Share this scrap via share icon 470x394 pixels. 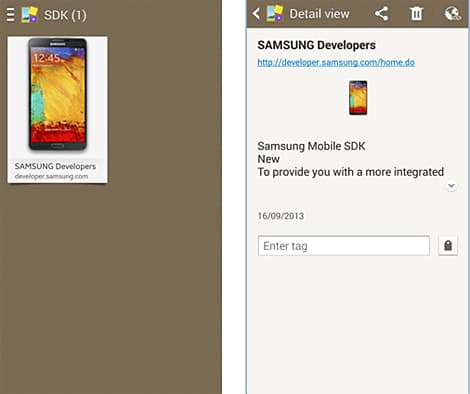click(382, 14)
